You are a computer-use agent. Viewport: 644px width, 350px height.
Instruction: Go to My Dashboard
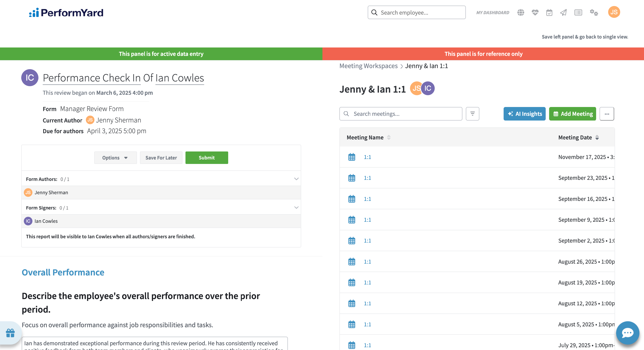492,12
